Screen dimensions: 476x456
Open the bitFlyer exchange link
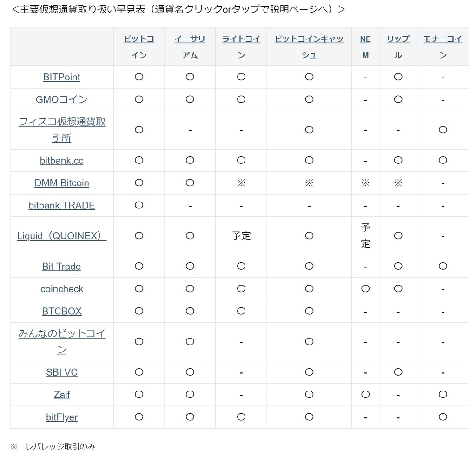62,417
